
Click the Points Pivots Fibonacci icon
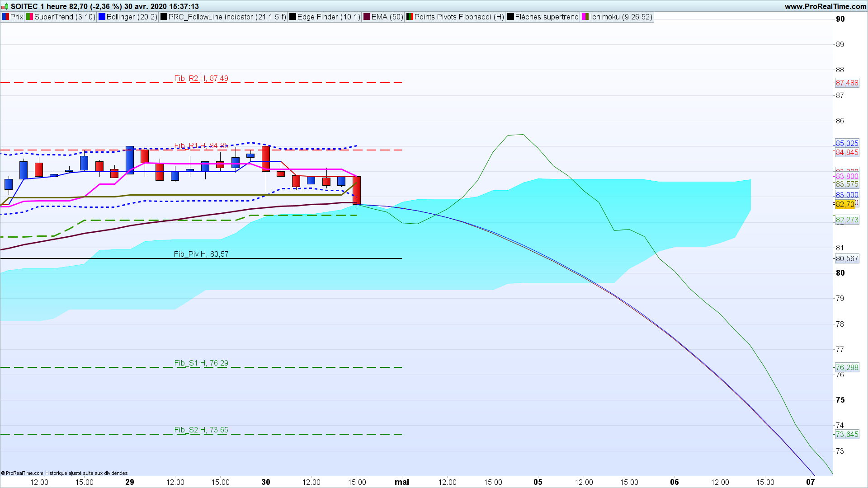click(410, 17)
